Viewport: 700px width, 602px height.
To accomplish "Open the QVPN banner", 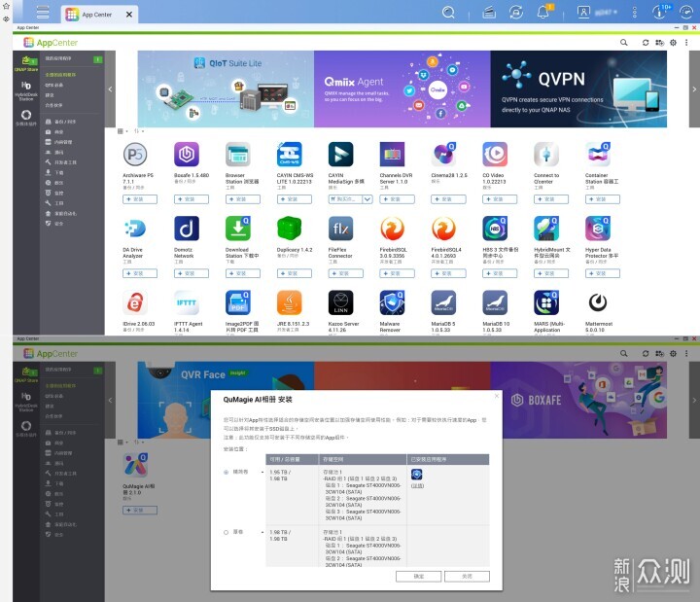I will pyautogui.click(x=578, y=89).
